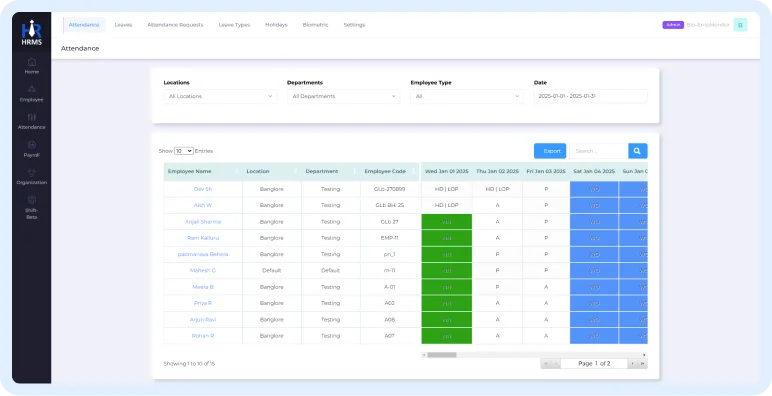Open the Employee sidebar icon

(x=32, y=94)
